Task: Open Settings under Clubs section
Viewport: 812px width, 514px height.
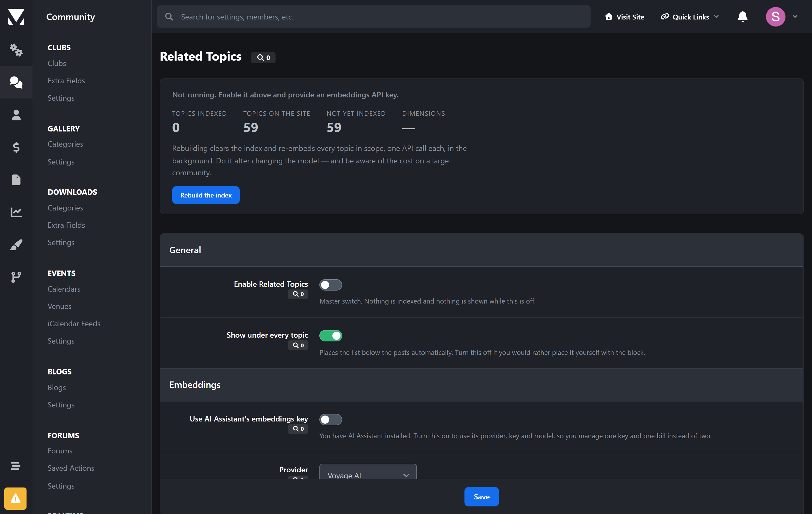Action: (x=61, y=98)
